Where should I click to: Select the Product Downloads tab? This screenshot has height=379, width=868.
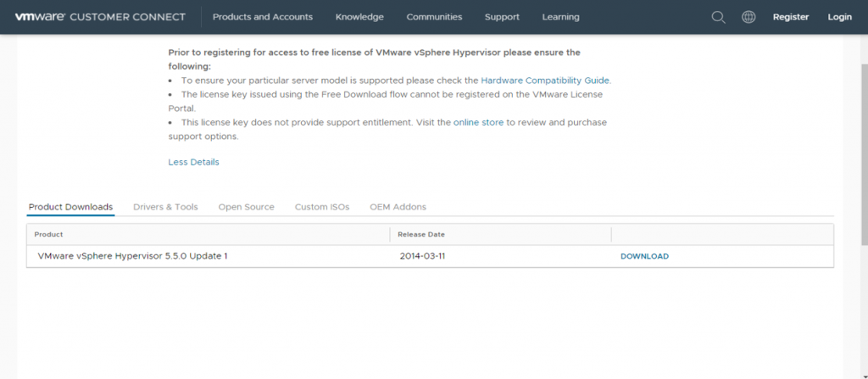pos(70,207)
